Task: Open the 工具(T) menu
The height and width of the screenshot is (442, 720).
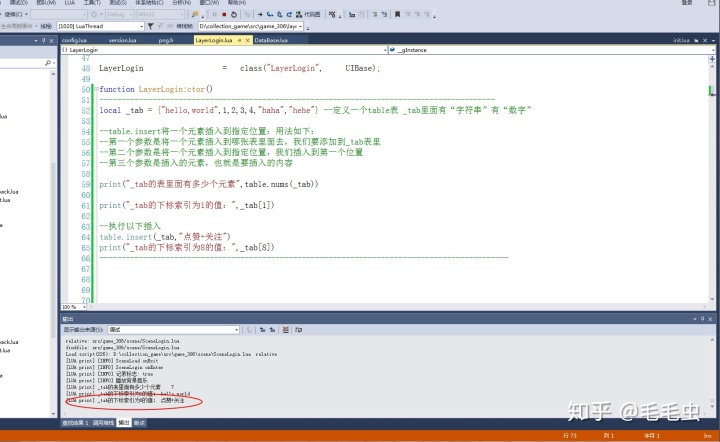Action: point(92,3)
